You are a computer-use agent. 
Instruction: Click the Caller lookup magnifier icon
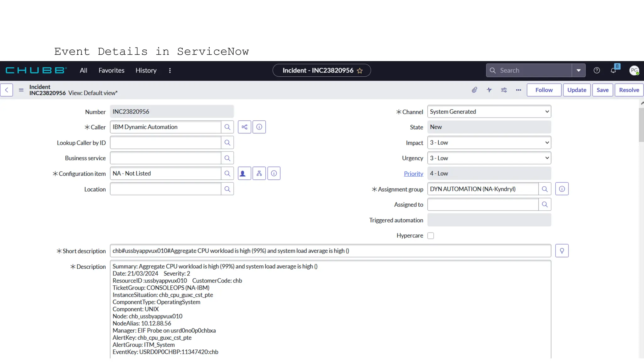227,127
